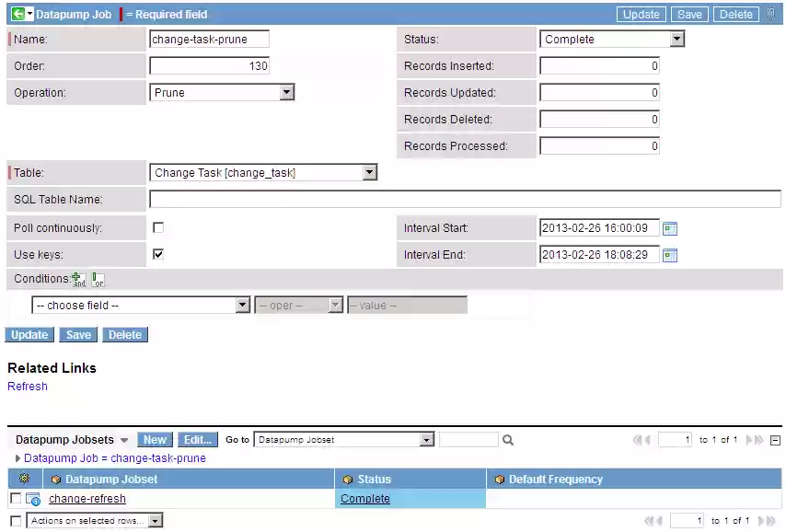Click the Refresh link under Related Links

click(x=27, y=387)
